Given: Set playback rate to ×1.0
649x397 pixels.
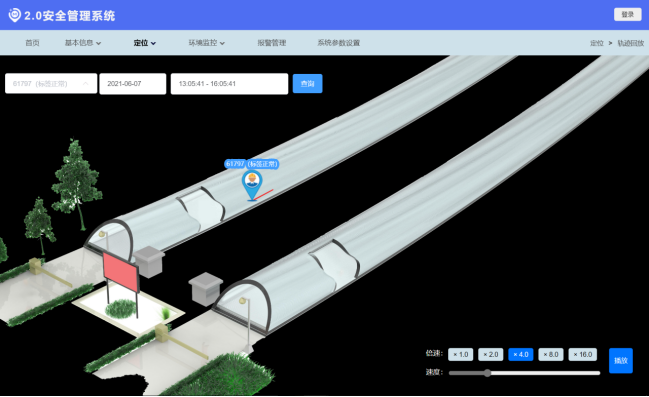Looking at the screenshot, I should pos(460,354).
